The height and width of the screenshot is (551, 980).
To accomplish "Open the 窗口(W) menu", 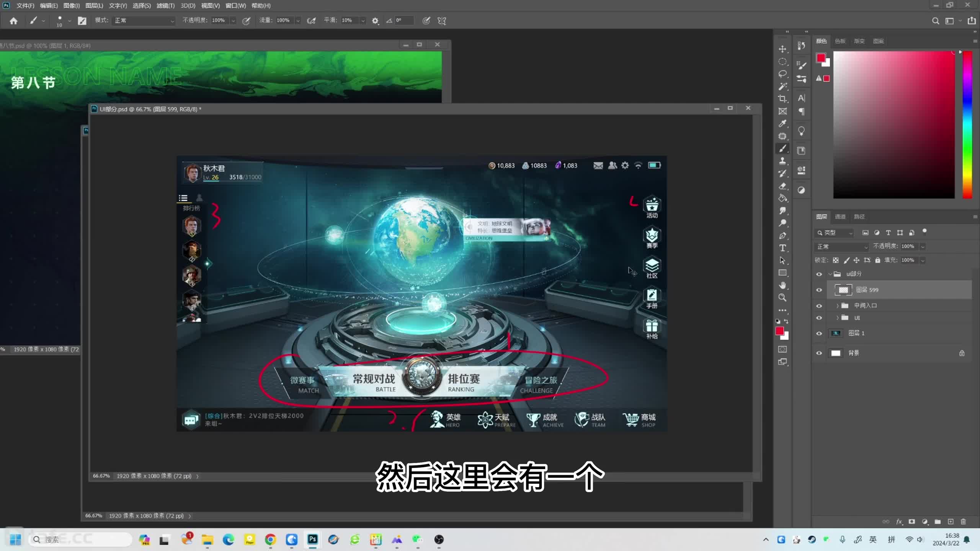I will coord(235,6).
